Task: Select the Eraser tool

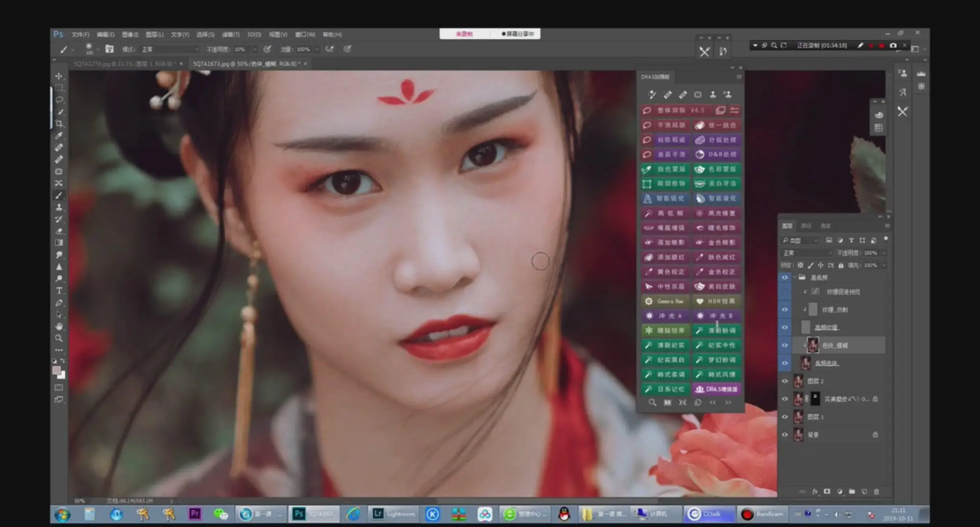Action: (59, 231)
